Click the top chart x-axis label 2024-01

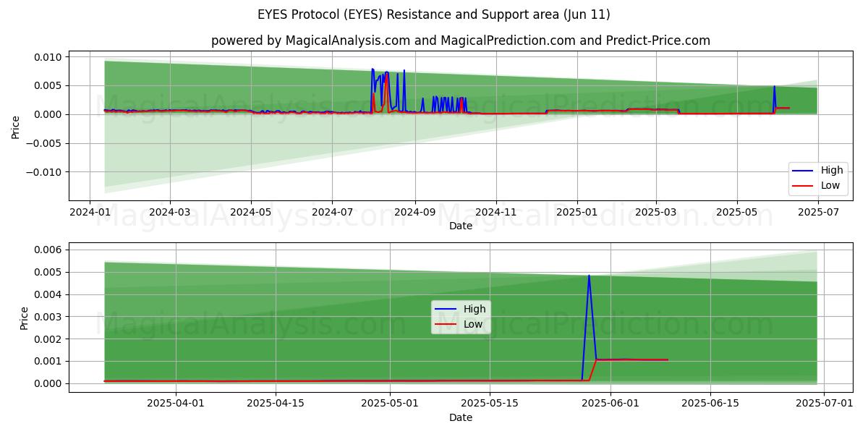(89, 213)
